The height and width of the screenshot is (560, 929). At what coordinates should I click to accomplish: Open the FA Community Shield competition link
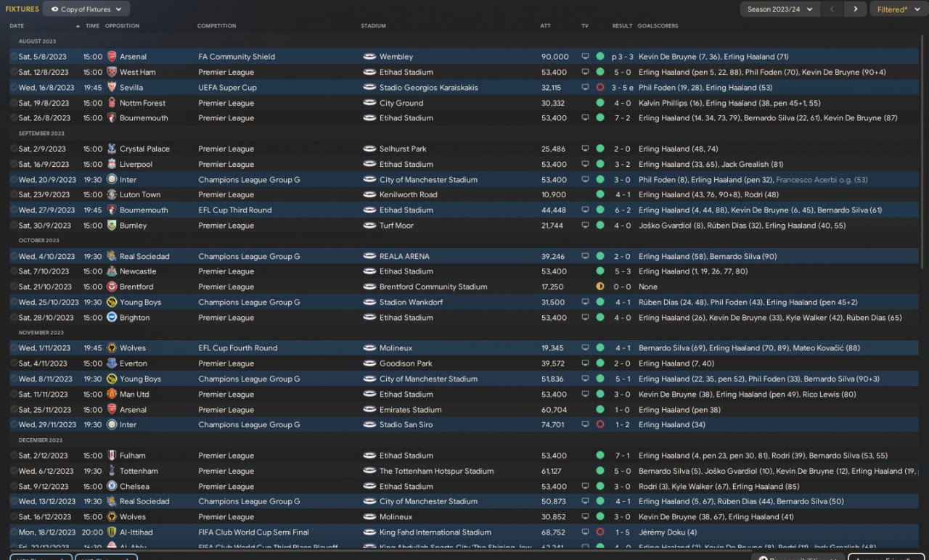pyautogui.click(x=237, y=57)
